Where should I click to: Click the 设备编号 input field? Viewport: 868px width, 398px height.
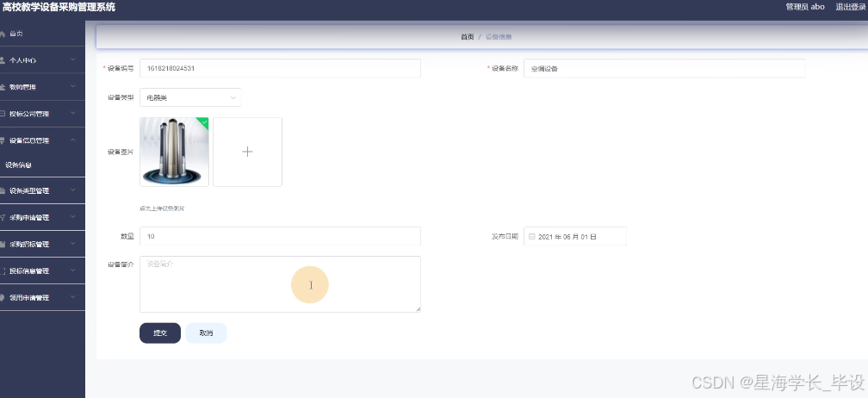tap(280, 68)
